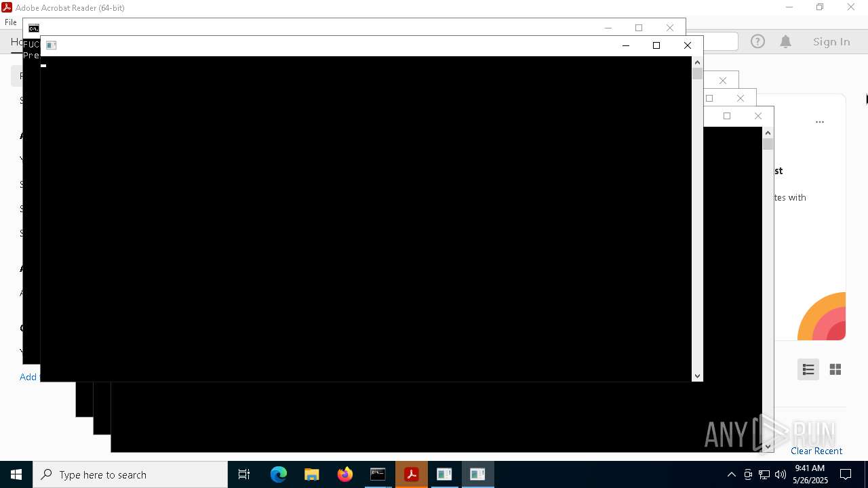868x488 pixels.
Task: Open network status tray icon
Action: pos(764,474)
